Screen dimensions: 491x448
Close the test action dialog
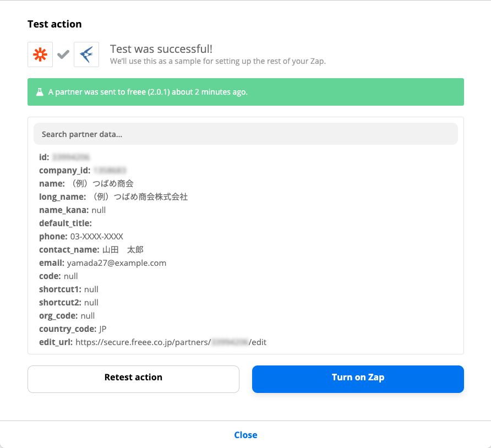(246, 435)
